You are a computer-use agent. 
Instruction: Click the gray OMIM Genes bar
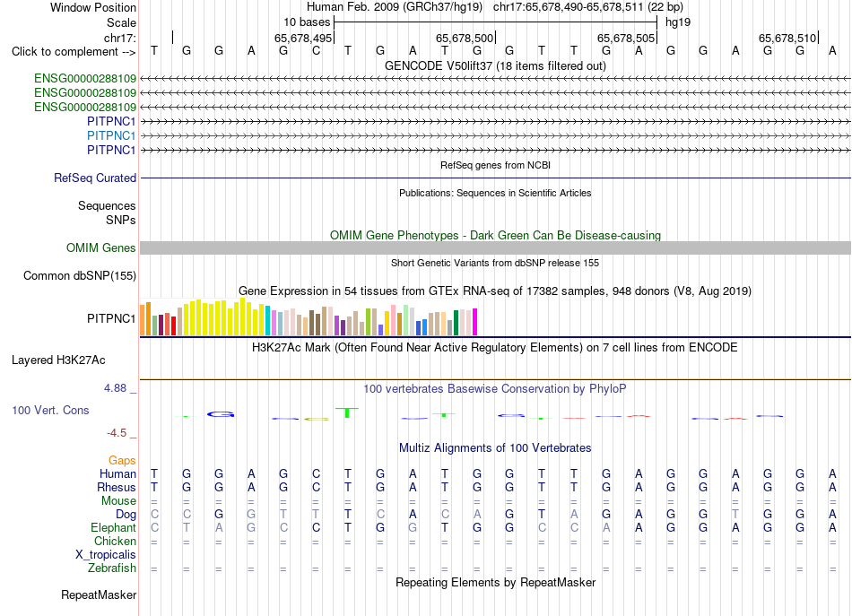[495, 247]
